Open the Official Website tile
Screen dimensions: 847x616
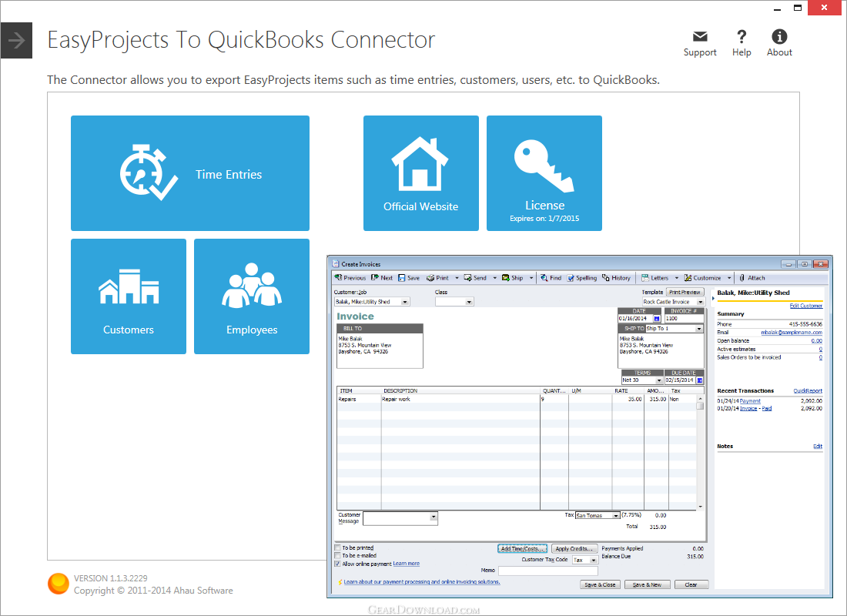click(420, 173)
